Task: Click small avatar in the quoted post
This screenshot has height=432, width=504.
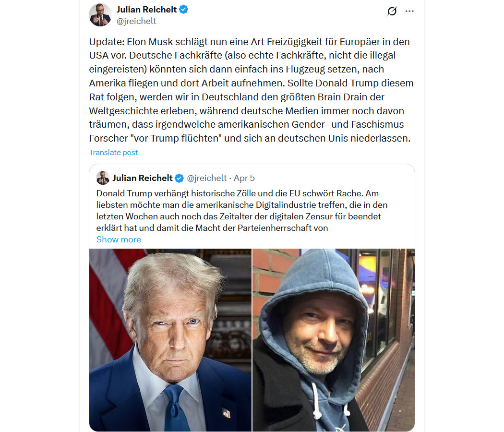Action: [103, 178]
